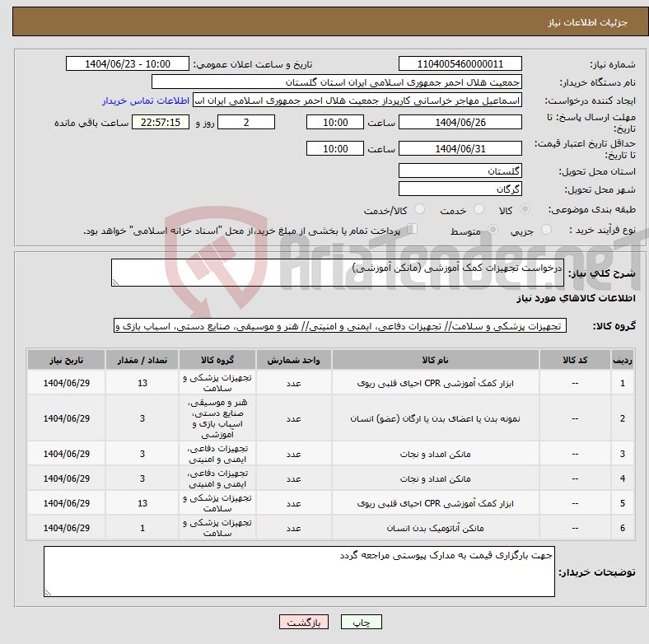Click row 6 group تجهیزات پزشکی و سلامت
This screenshot has height=644, width=649.
tap(217, 528)
